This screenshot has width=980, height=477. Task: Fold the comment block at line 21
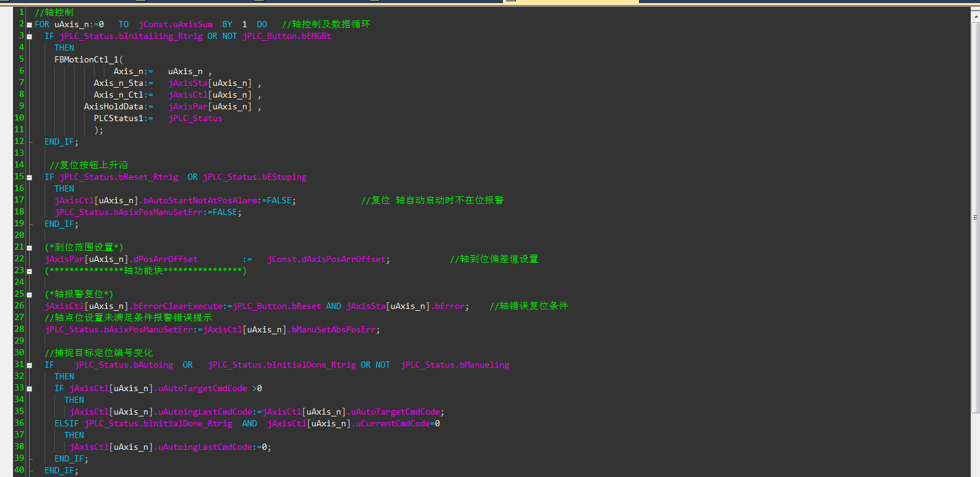tap(29, 248)
